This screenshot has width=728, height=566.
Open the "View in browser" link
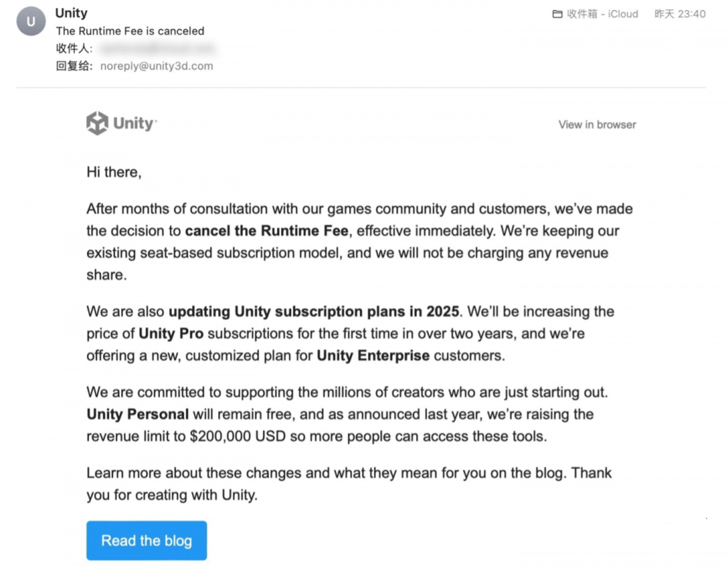click(x=597, y=124)
